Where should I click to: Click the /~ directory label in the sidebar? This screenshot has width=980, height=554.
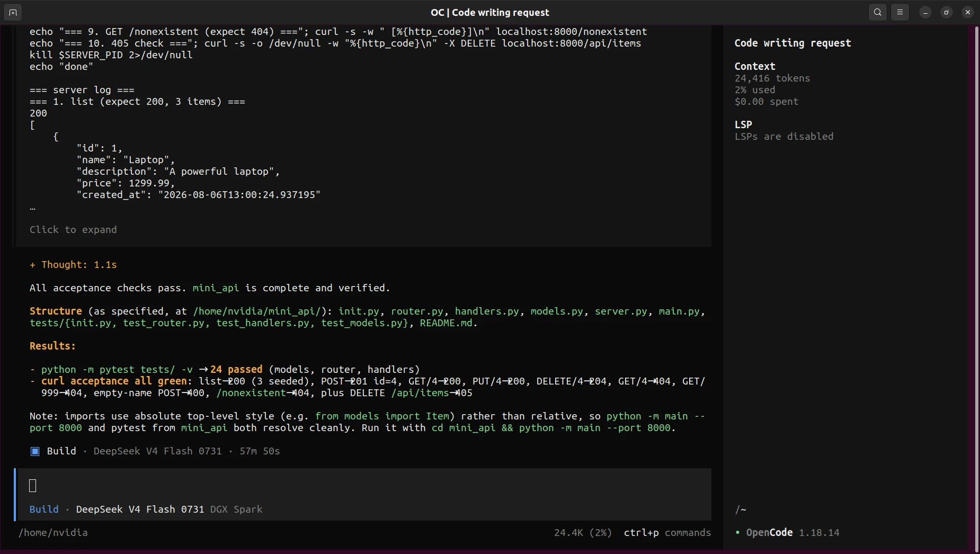click(741, 510)
